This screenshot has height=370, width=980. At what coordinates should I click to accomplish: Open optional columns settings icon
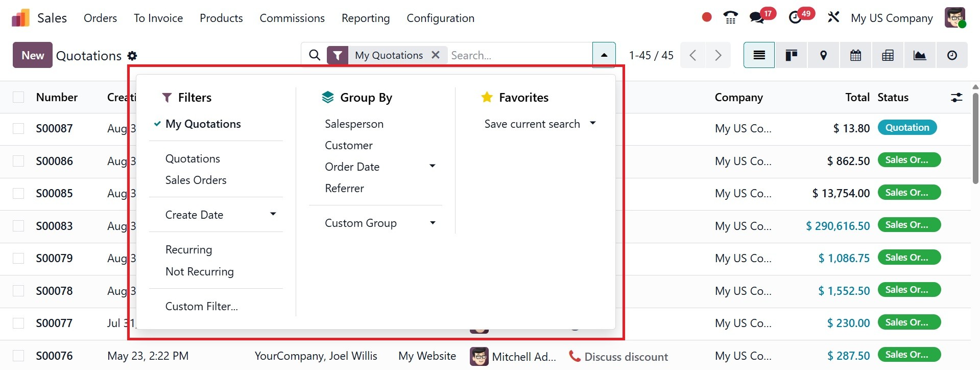(957, 97)
